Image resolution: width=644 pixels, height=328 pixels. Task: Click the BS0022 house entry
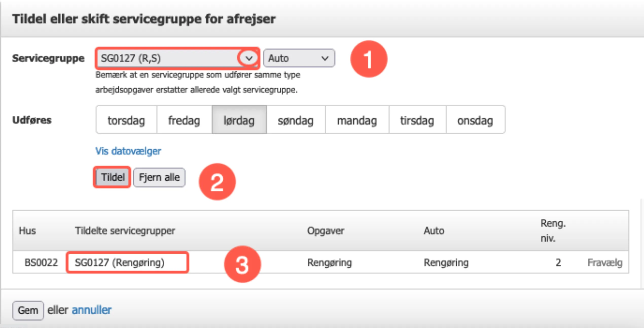click(41, 263)
